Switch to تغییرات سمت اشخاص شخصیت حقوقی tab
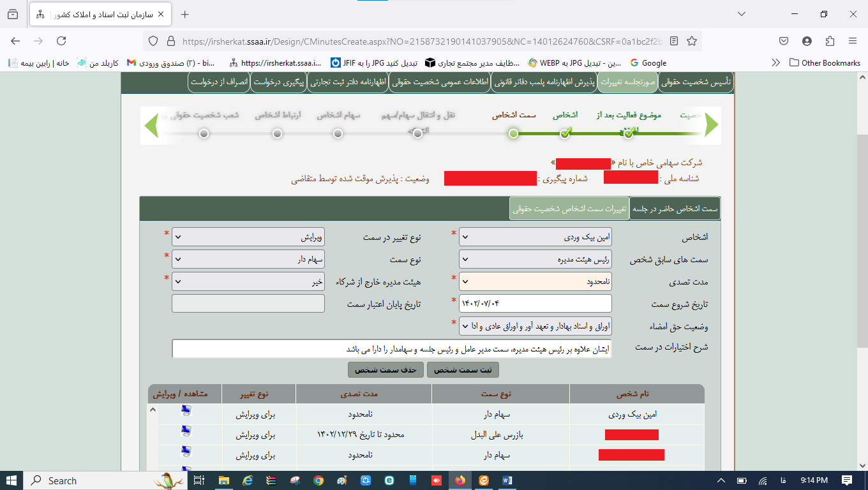This screenshot has width=868, height=490. [x=569, y=209]
